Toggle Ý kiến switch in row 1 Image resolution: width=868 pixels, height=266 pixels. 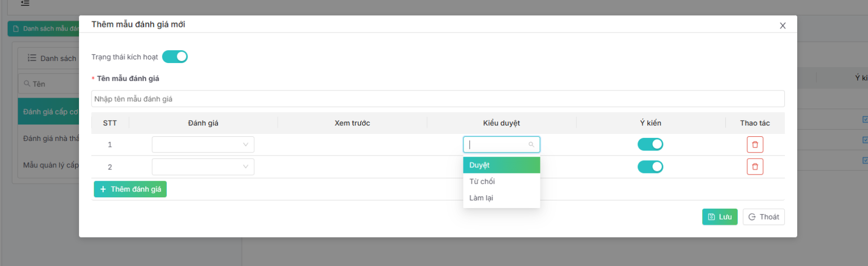coord(650,145)
